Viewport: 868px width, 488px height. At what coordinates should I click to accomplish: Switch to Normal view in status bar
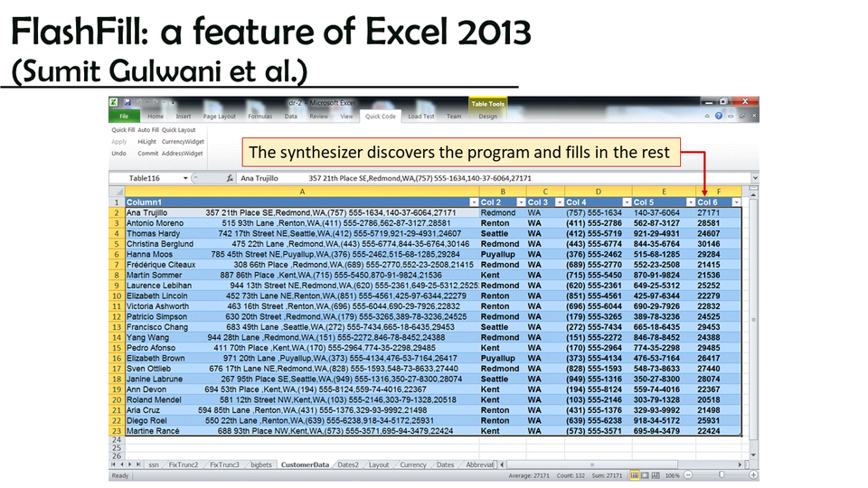pos(635,475)
